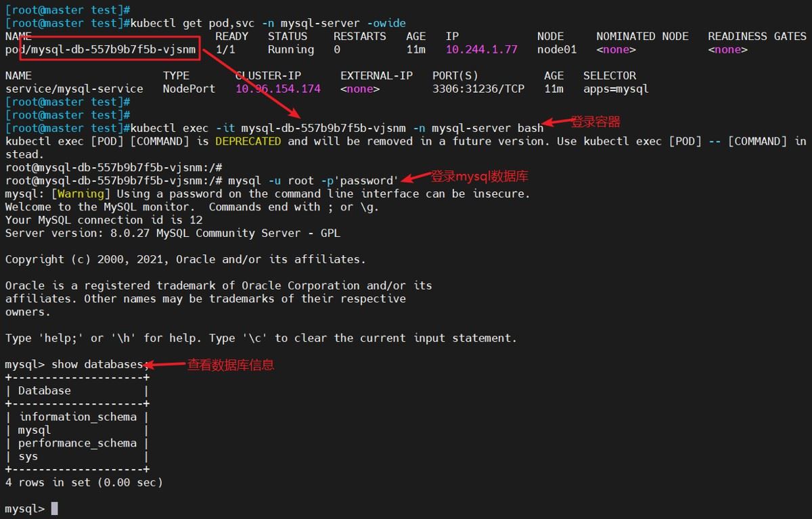This screenshot has width=812, height=519.
Task: Click the port mapping 3306:31236/TCP
Action: coord(478,89)
